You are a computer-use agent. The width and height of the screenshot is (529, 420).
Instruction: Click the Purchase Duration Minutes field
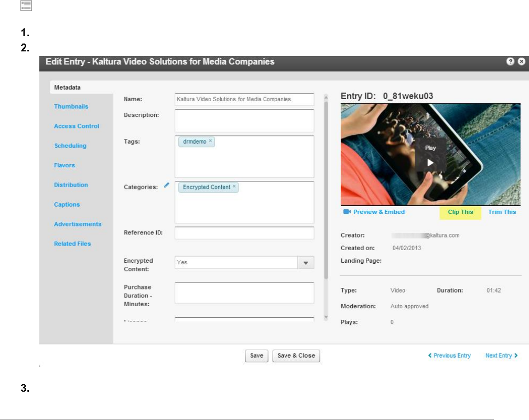[244, 293]
